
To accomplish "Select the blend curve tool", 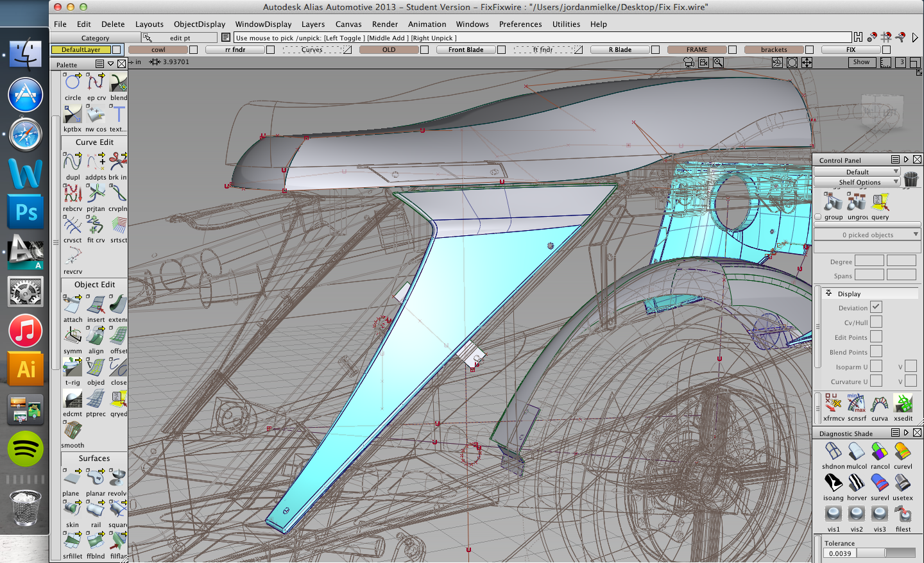I will [x=118, y=83].
